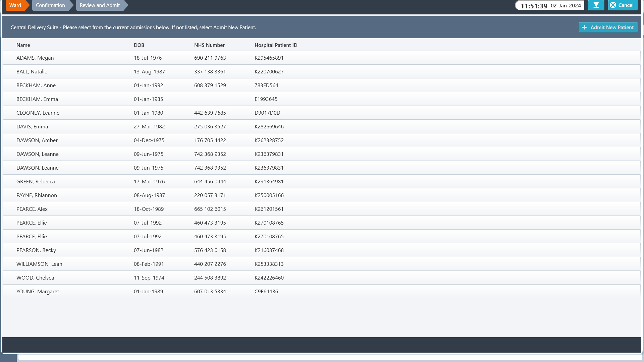The image size is (644, 362).
Task: Click the Hospital Patient ID column header
Action: point(276,45)
